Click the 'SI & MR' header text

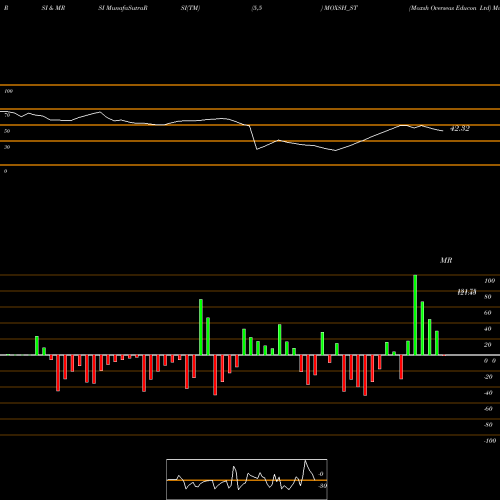point(53,8)
